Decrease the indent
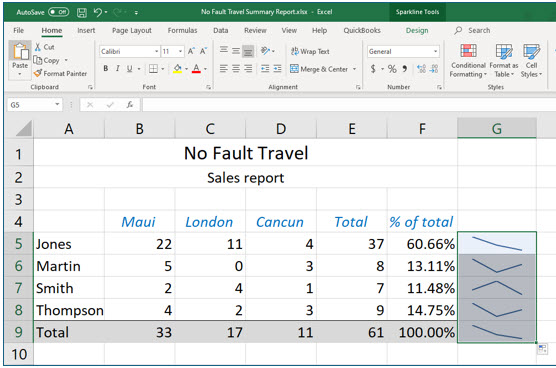Screen dimensions: 556x368 265,68
